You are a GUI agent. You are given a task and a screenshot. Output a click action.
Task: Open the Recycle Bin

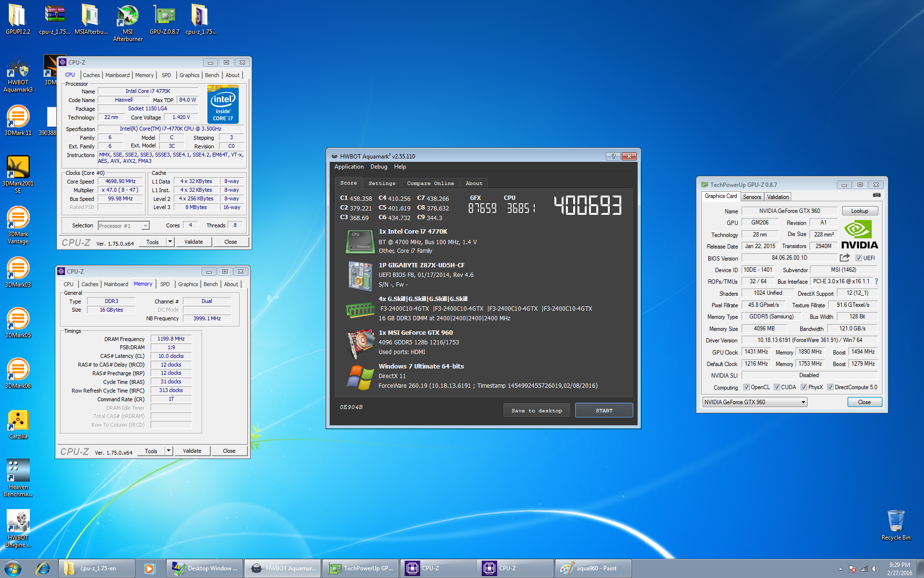pyautogui.click(x=896, y=525)
